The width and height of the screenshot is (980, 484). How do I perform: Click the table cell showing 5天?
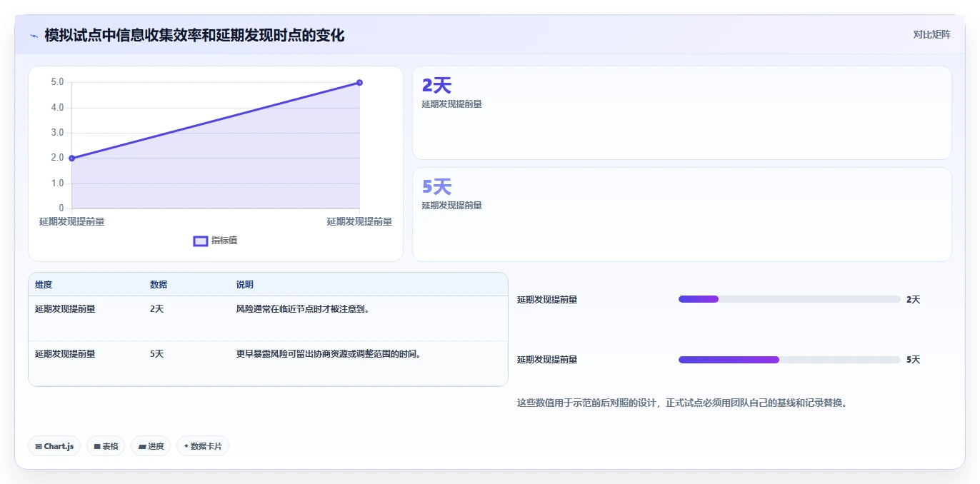pos(157,353)
